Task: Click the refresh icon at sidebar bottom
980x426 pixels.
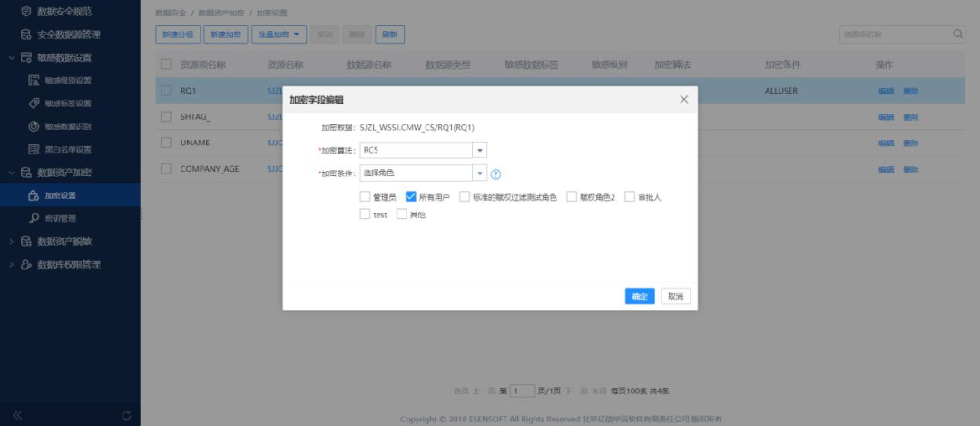Action: tap(126, 415)
